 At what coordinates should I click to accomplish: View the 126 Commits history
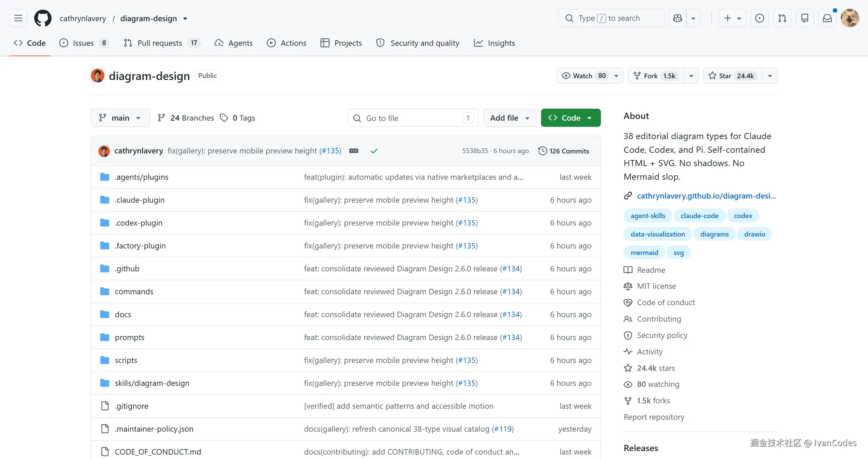564,151
